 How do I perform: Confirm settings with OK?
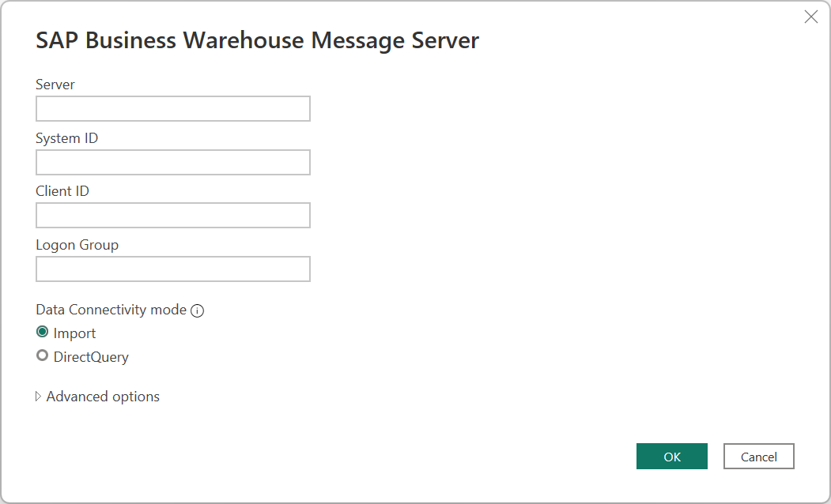[x=671, y=456]
